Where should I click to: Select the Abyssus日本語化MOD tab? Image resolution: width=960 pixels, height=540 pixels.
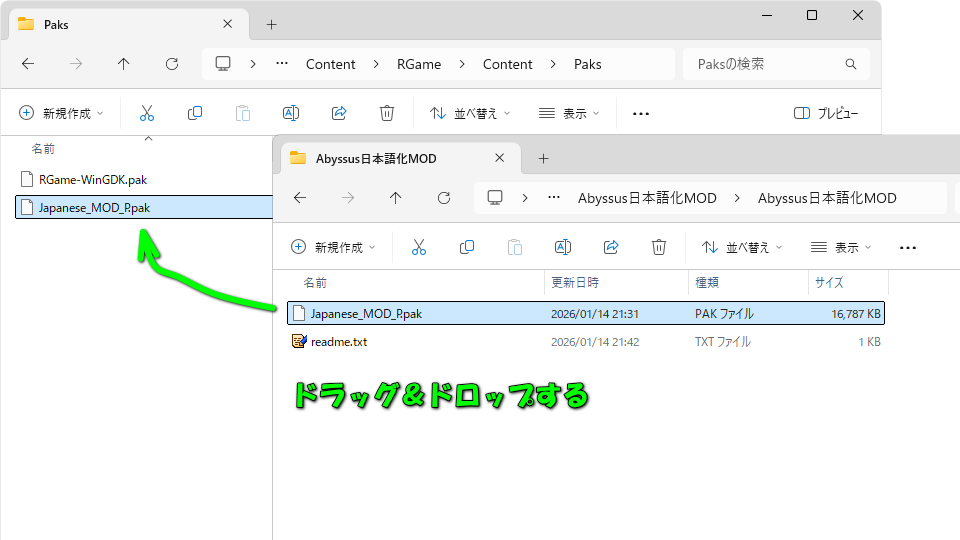click(x=401, y=159)
